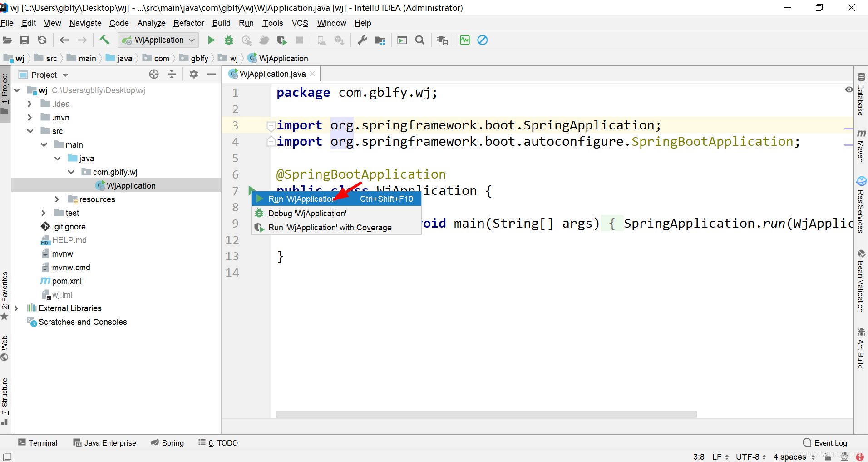This screenshot has width=868, height=462.
Task: Navigate Back with the left arrow
Action: [64, 40]
